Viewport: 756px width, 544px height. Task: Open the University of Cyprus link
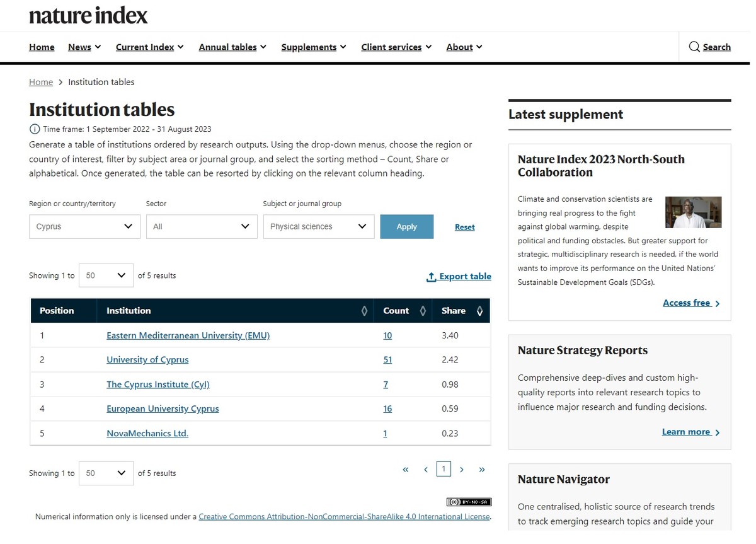(147, 359)
